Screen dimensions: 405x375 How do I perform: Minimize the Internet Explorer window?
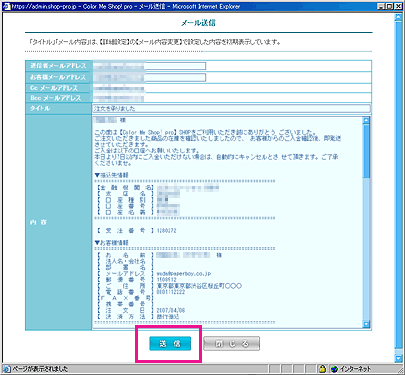coord(382,6)
